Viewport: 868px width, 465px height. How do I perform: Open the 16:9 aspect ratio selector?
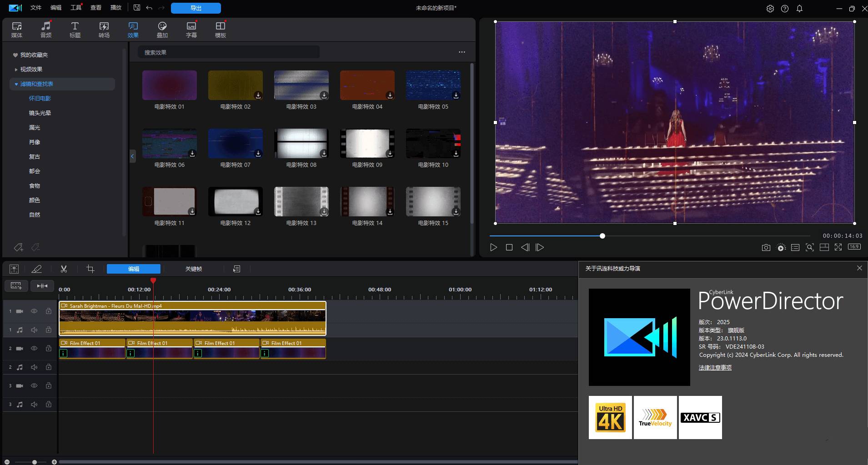click(x=853, y=247)
